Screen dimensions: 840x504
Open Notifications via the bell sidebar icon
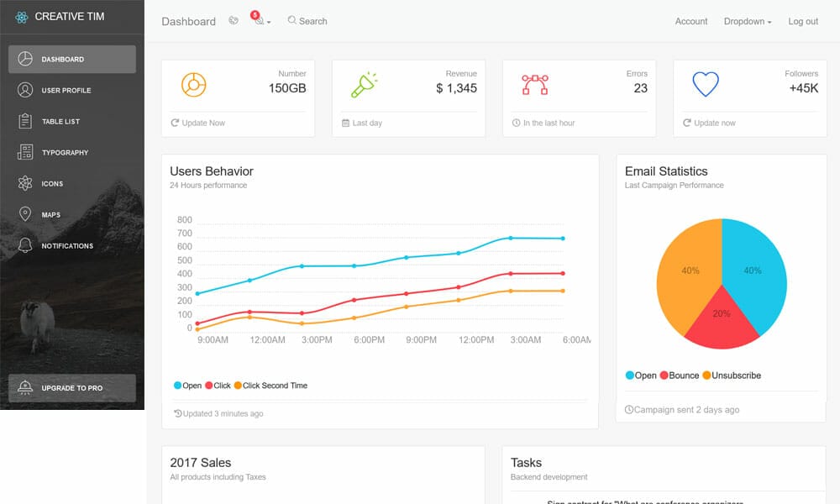click(25, 245)
